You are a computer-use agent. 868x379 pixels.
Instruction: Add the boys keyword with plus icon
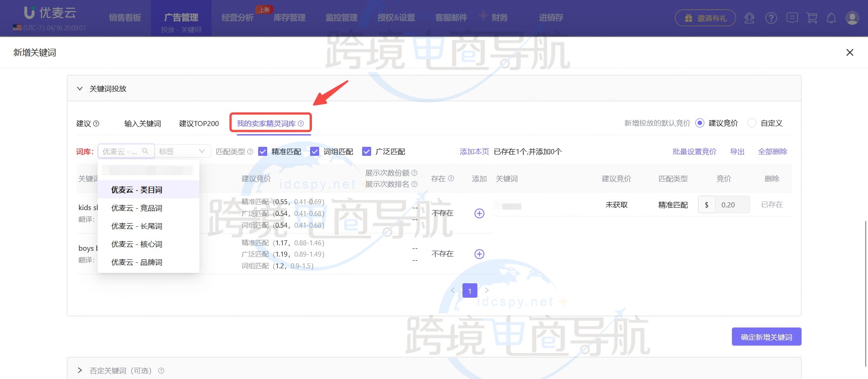[479, 254]
